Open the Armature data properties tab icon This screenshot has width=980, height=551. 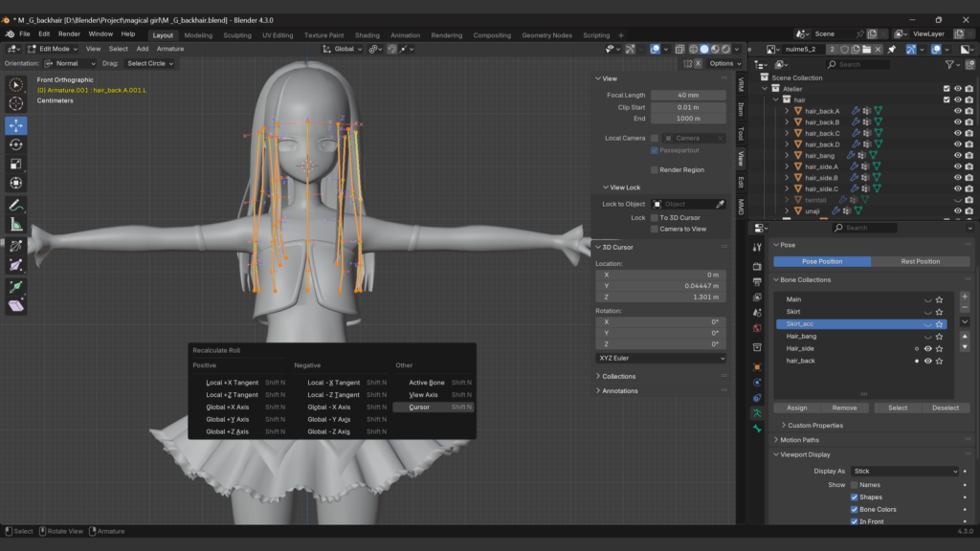(x=757, y=412)
